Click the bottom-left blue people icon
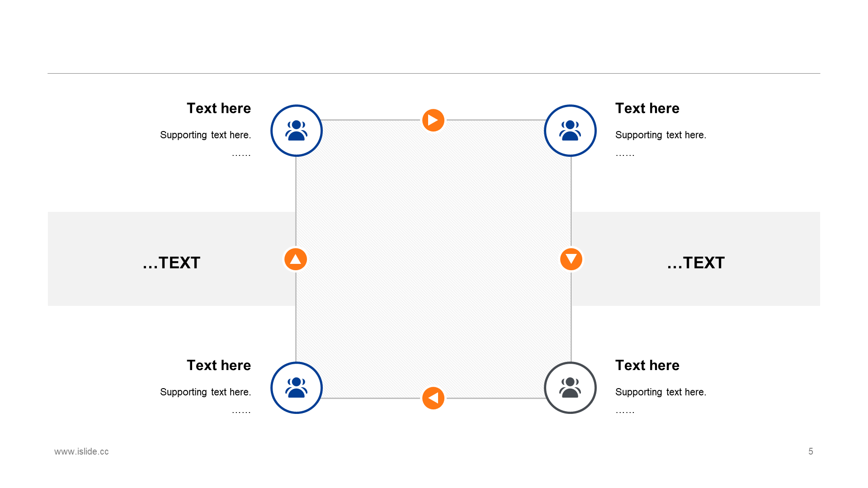Screen dimensions: 868x488 (x=296, y=388)
